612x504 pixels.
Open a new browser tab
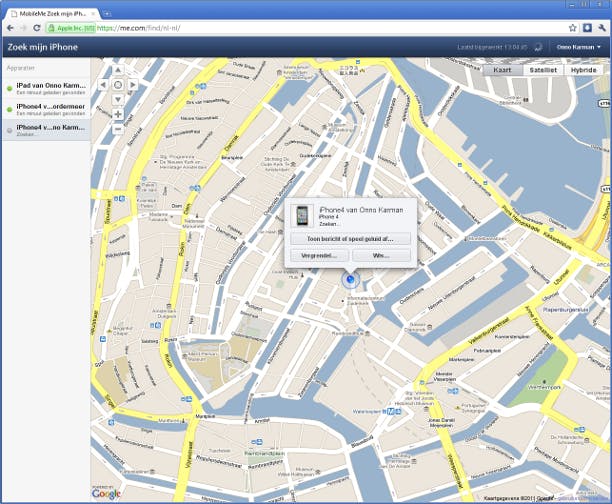pos(107,14)
